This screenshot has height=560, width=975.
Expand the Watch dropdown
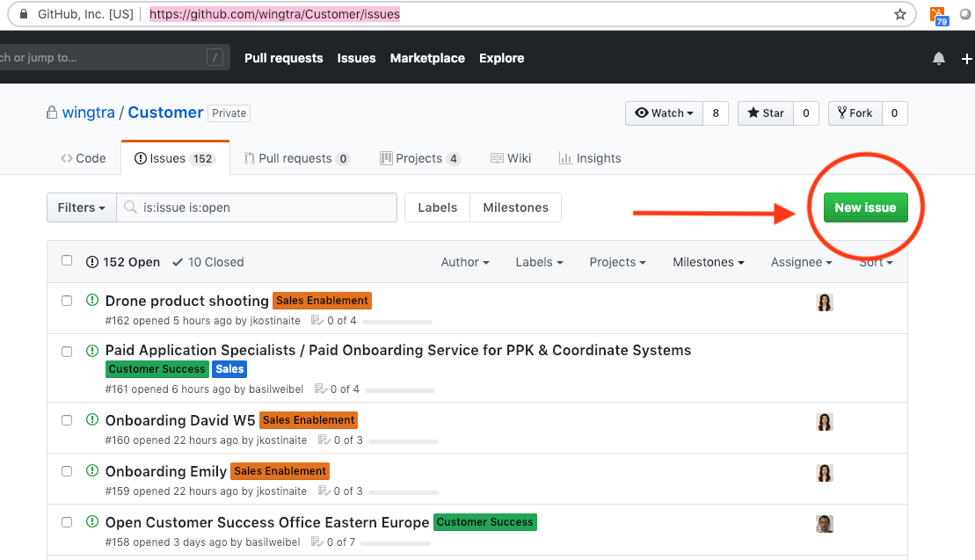[x=665, y=113]
